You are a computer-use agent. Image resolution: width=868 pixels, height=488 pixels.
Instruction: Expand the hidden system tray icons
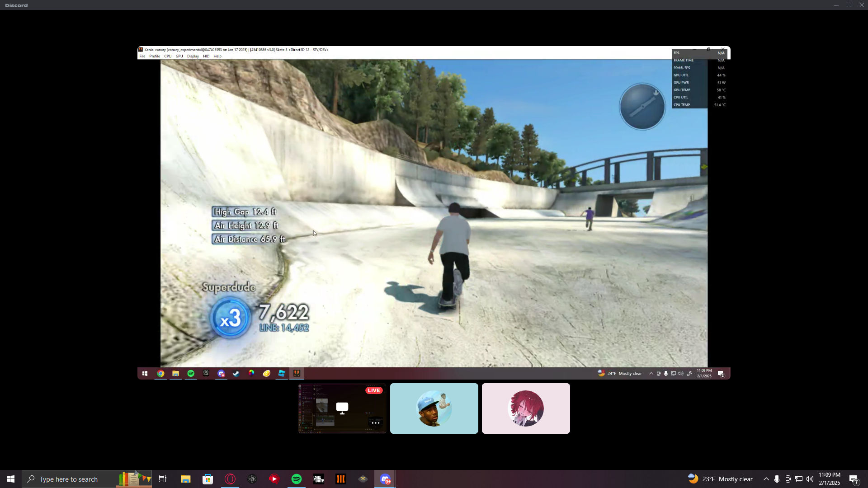point(766,479)
